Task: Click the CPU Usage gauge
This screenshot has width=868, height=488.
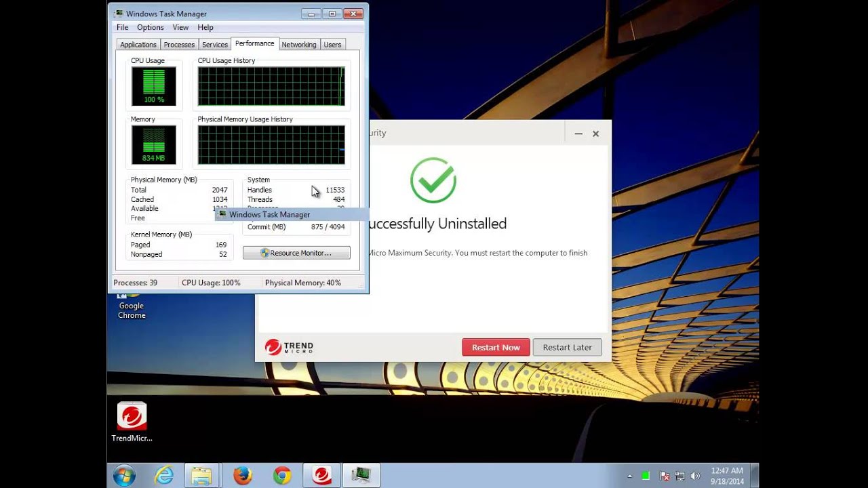Action: [154, 86]
